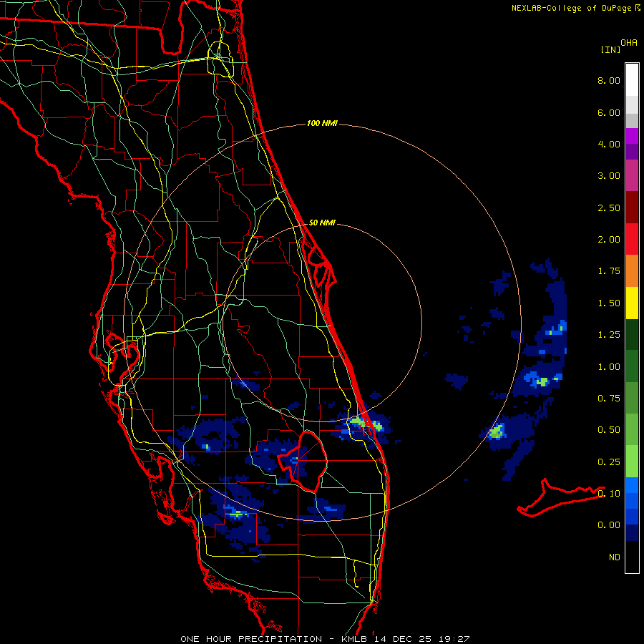Click the 3.00 legend value
This screenshot has height=644, width=644.
coord(609,176)
